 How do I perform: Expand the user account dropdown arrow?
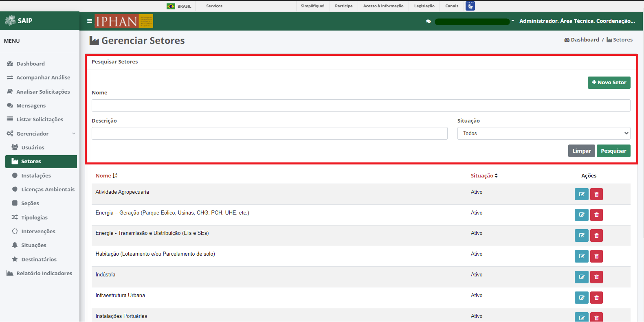(x=513, y=21)
